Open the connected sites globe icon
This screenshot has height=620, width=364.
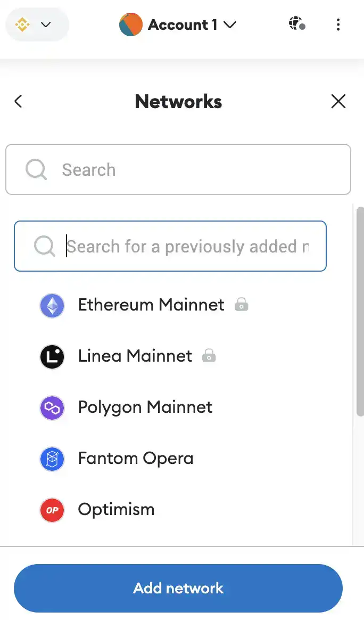297,25
